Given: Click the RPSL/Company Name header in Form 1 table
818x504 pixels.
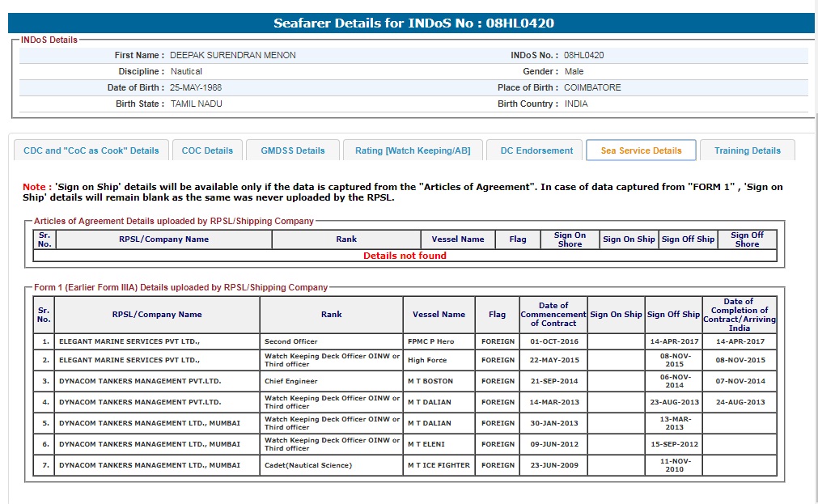Looking at the screenshot, I should (157, 315).
